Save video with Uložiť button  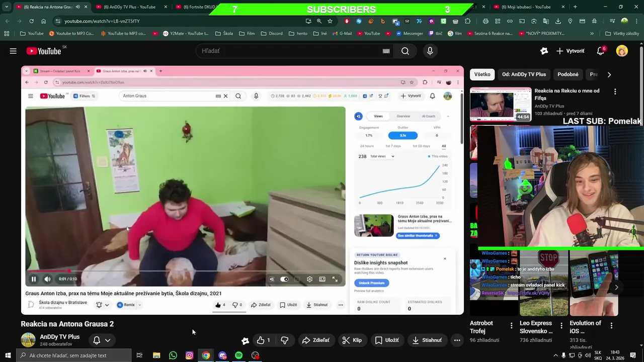pyautogui.click(x=387, y=340)
